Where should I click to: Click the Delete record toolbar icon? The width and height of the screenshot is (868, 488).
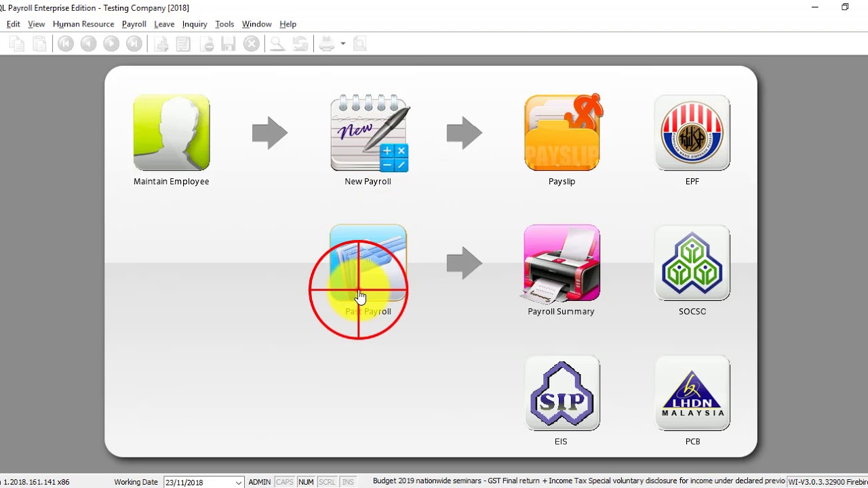208,44
